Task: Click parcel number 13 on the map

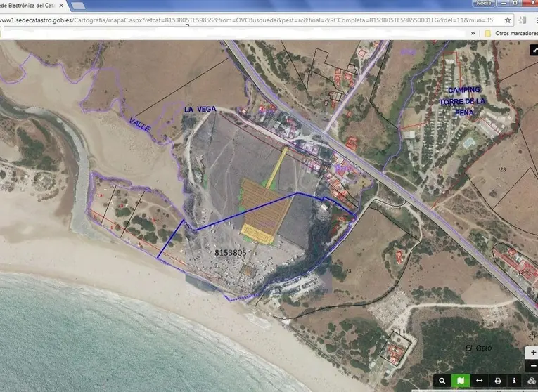Action: (349, 271)
